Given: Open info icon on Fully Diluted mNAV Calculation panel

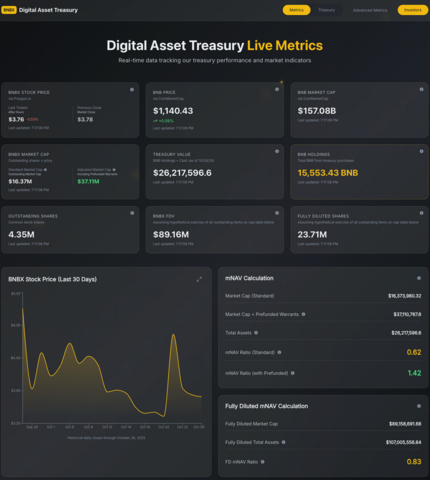Looking at the screenshot, I should (419, 406).
